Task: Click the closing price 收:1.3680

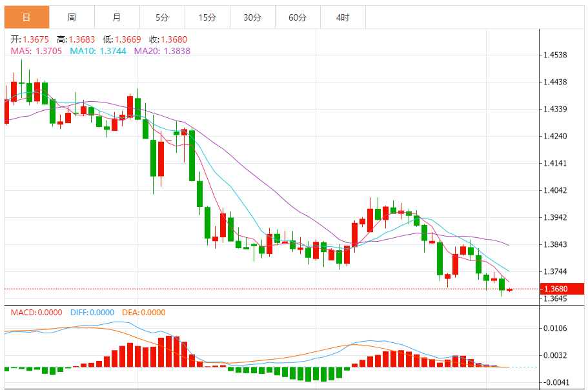Action: pos(168,39)
